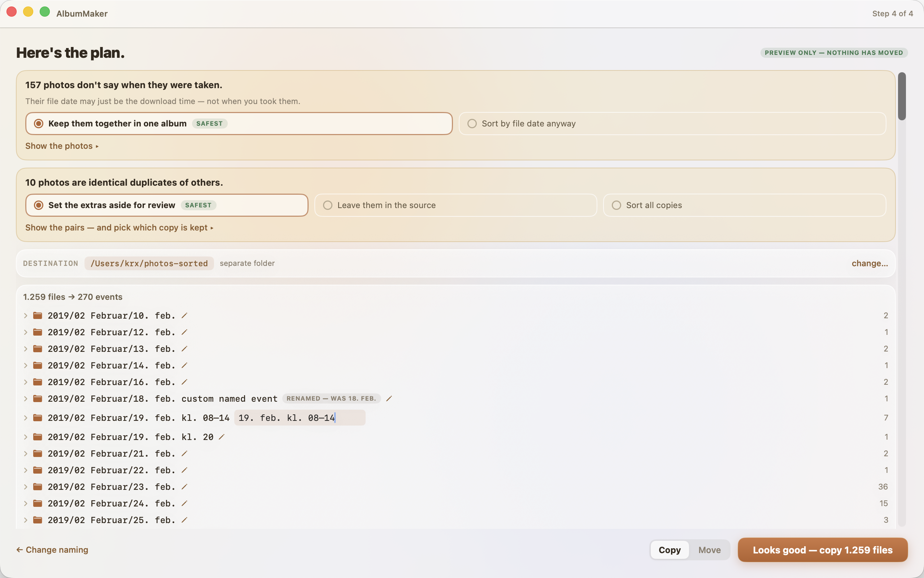
Task: Expand the 2019/02 Februar/13. feb. folder
Action: click(26, 349)
